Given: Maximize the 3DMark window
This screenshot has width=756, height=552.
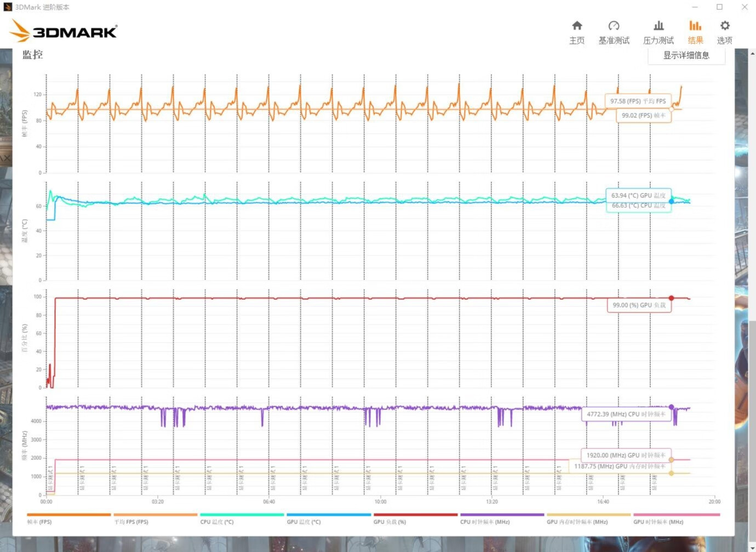Looking at the screenshot, I should click(720, 7).
